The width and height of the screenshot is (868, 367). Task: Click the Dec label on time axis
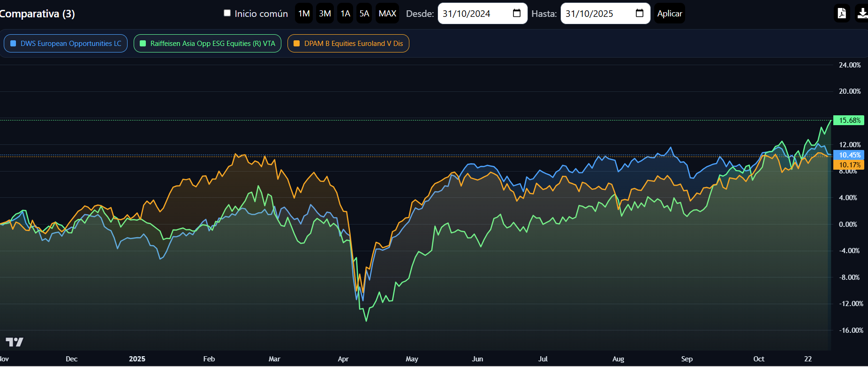[72, 359]
